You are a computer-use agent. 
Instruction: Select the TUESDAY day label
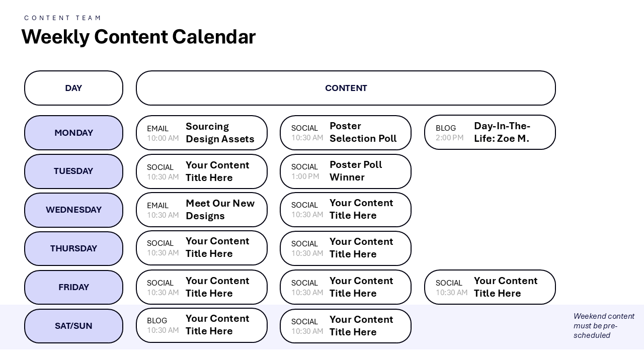(x=73, y=171)
